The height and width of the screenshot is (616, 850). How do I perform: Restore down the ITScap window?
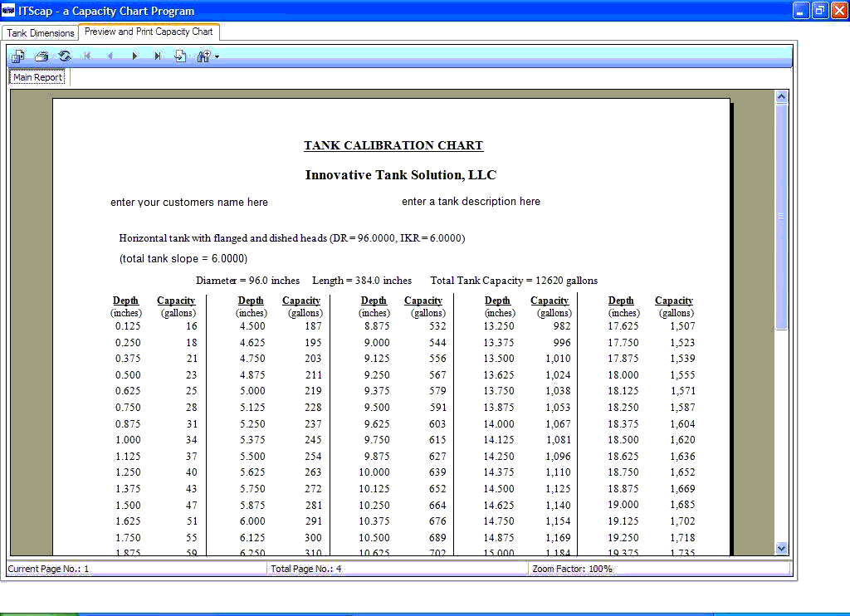820,10
